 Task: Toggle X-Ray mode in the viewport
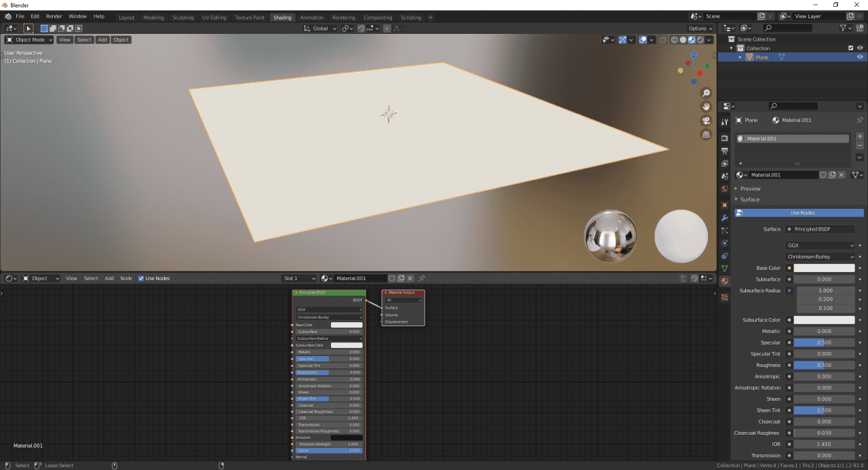(x=662, y=39)
